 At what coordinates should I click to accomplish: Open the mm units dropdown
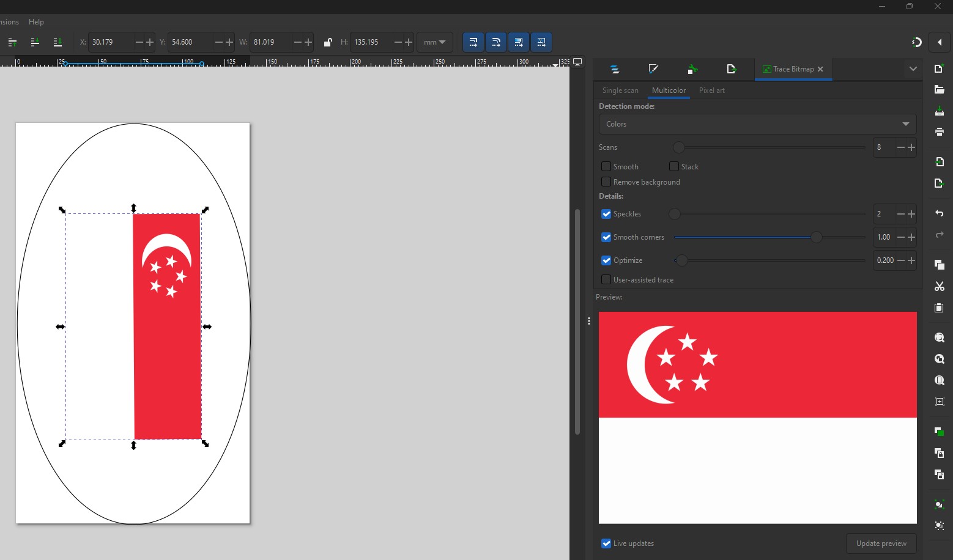click(435, 42)
